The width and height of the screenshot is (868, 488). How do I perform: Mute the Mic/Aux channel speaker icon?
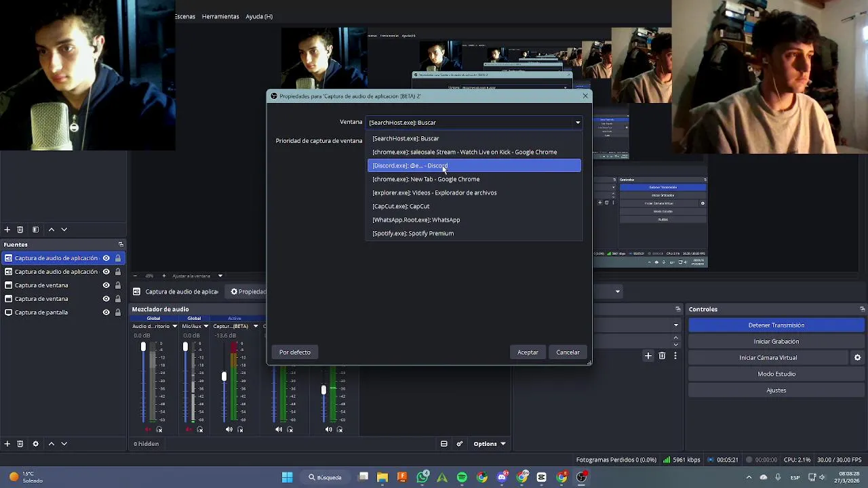click(x=189, y=429)
